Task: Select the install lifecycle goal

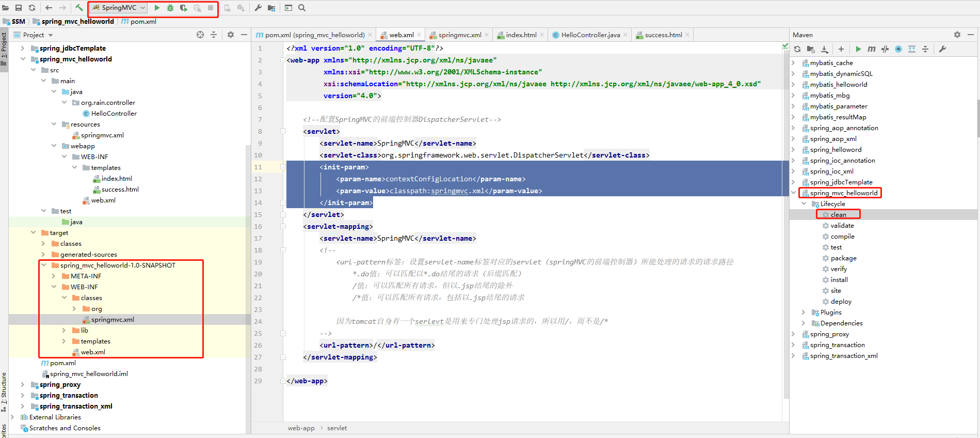Action: [x=839, y=280]
